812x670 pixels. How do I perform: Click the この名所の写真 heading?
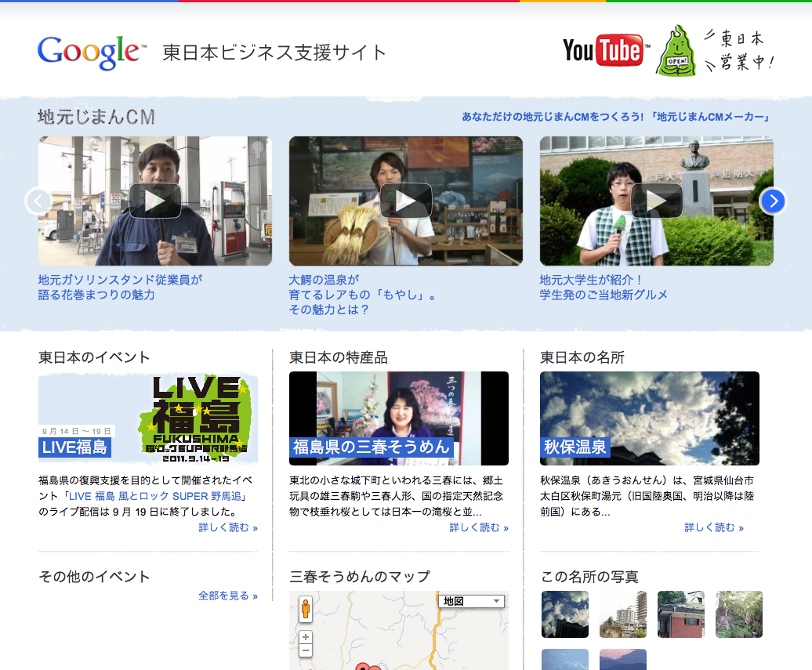pyautogui.click(x=589, y=576)
